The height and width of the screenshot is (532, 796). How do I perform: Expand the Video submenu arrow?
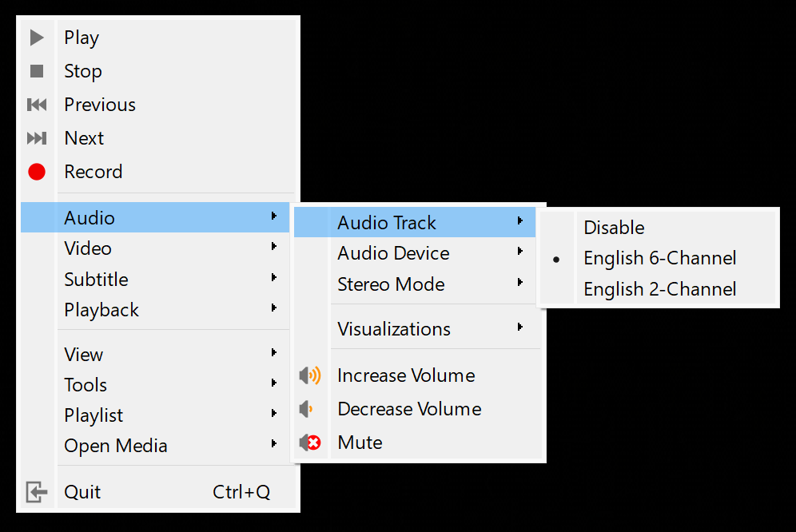274,248
